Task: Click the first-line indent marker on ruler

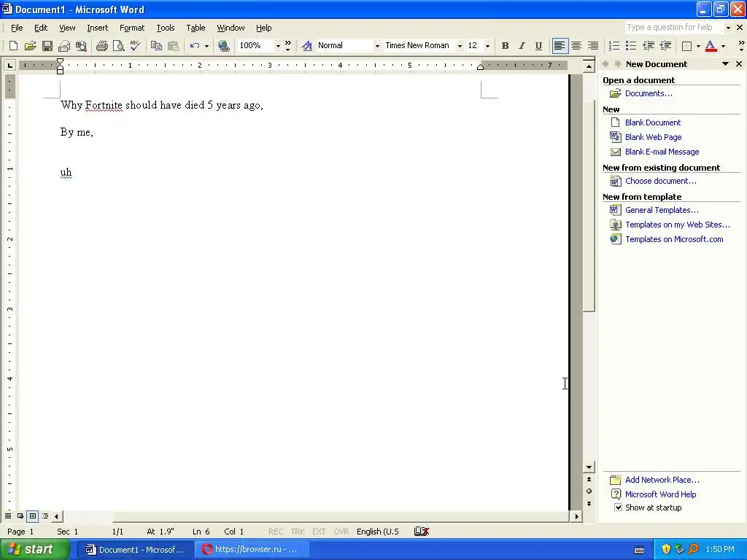Action: (x=60, y=62)
